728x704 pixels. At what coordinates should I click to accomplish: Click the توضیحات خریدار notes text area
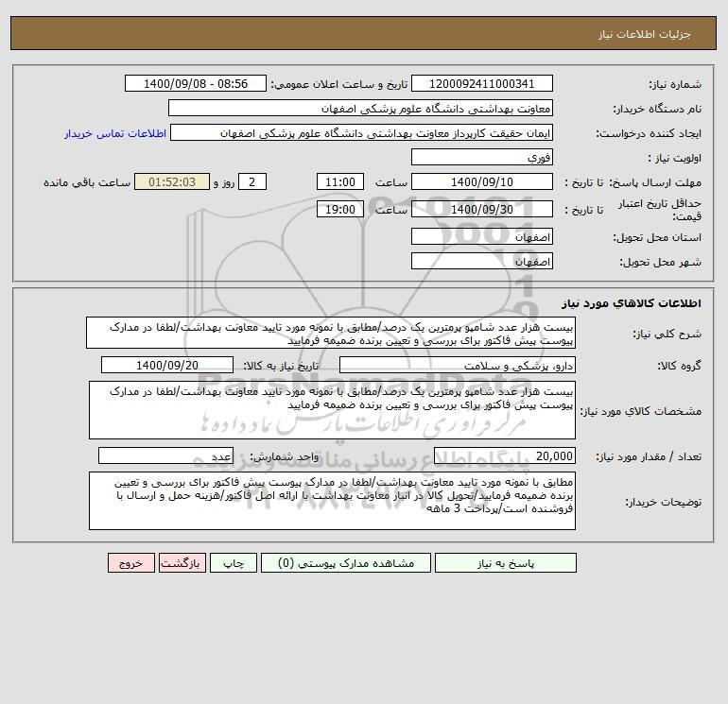point(332,501)
